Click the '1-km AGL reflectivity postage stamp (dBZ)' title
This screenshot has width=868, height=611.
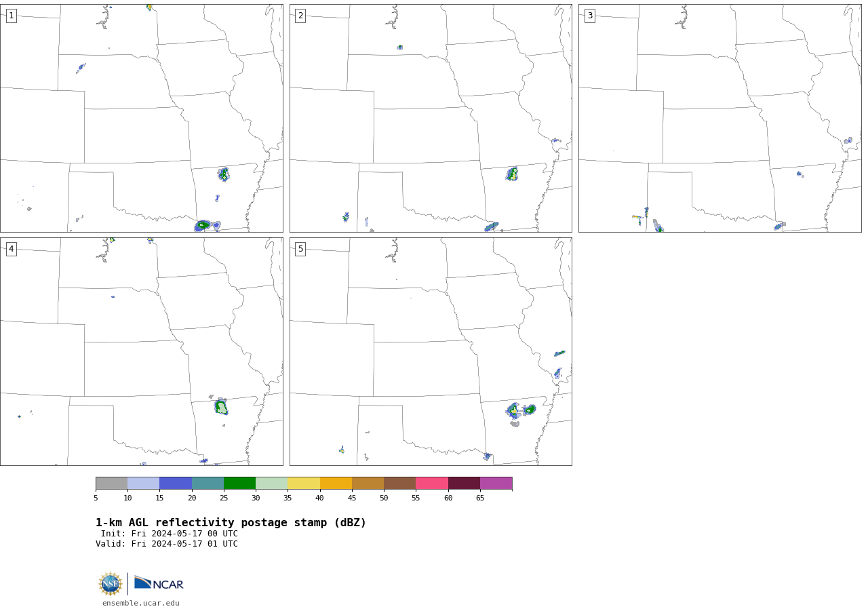231,523
